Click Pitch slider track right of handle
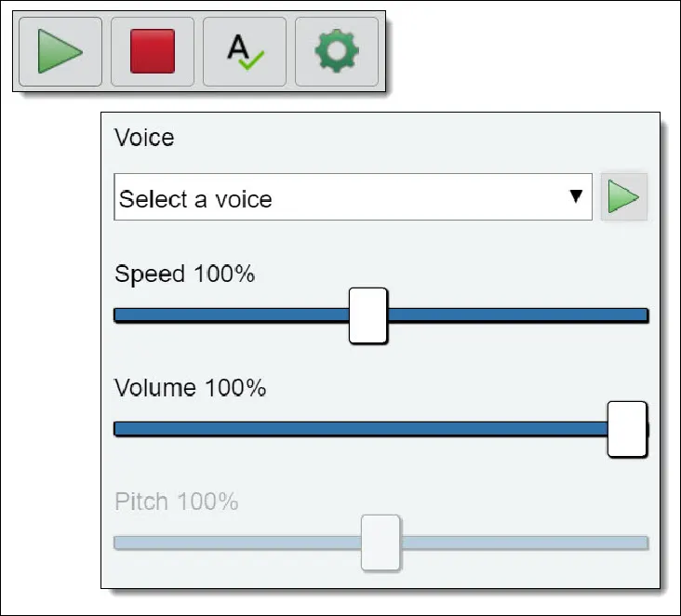 [524, 542]
